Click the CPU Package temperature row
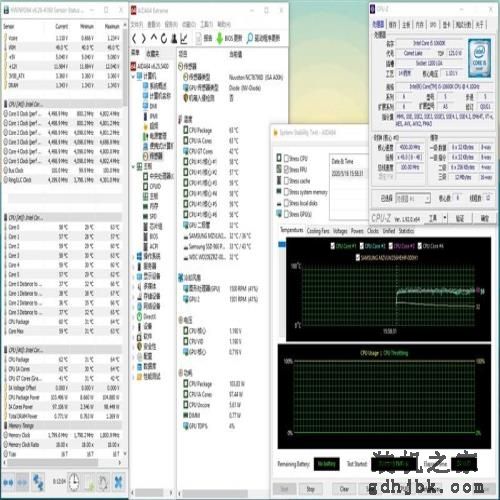The width and height of the screenshot is (500, 500). pos(211,130)
